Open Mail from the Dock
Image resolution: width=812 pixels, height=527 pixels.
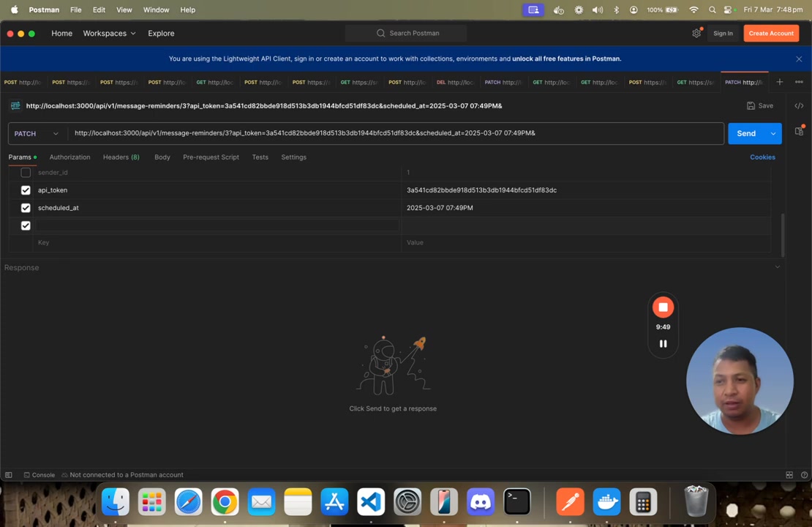[x=261, y=501]
